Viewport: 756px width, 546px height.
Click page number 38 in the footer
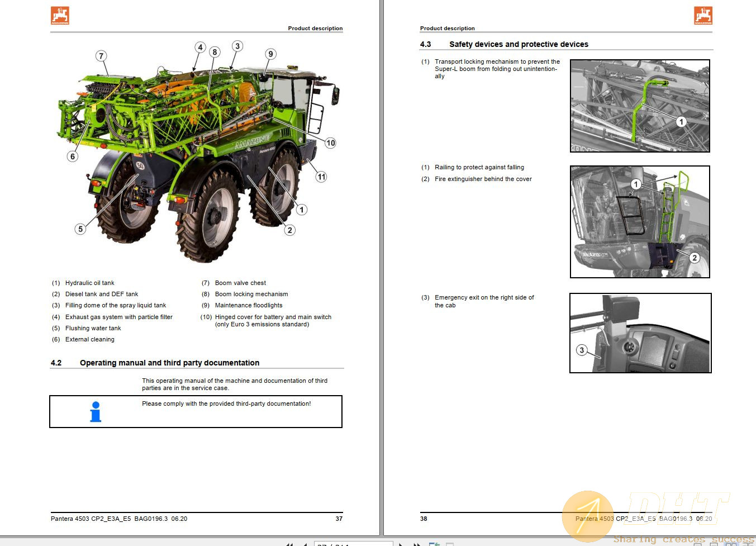(424, 519)
